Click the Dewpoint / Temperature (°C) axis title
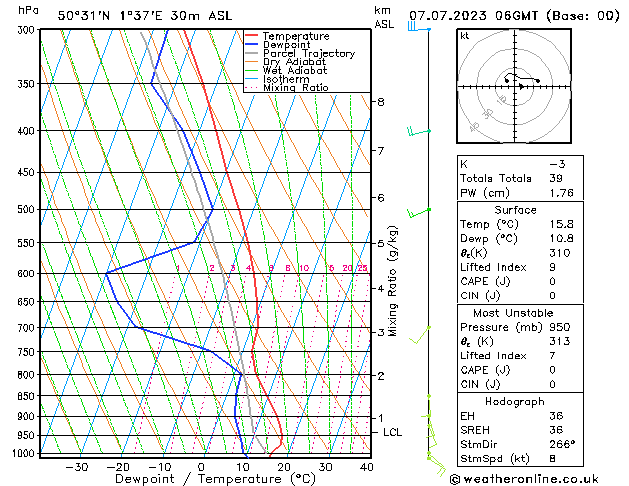 (215, 479)
